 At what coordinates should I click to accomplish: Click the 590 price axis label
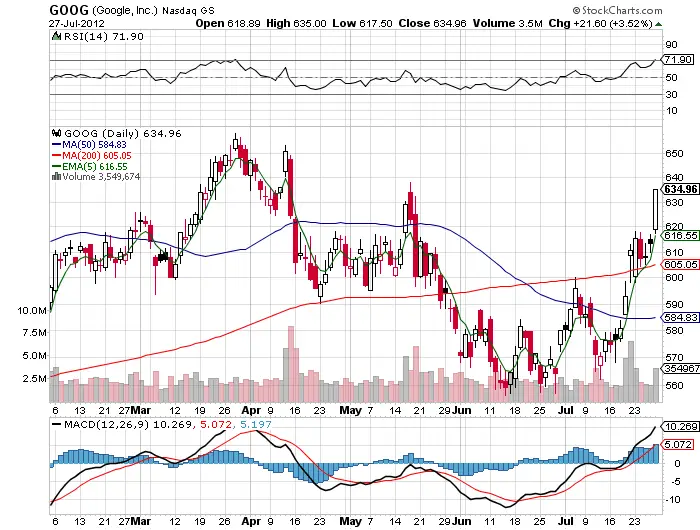click(x=674, y=304)
